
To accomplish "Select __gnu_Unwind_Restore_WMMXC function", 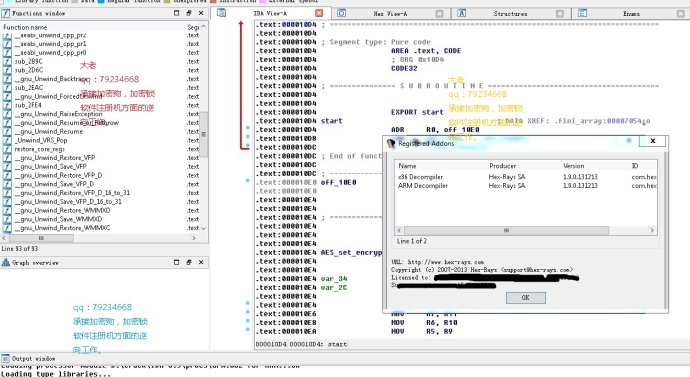I will (62, 228).
